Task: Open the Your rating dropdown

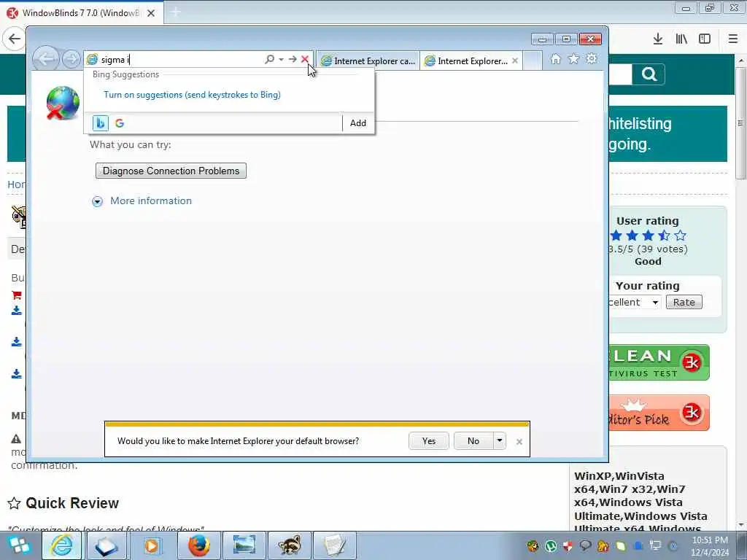Action: tap(634, 302)
